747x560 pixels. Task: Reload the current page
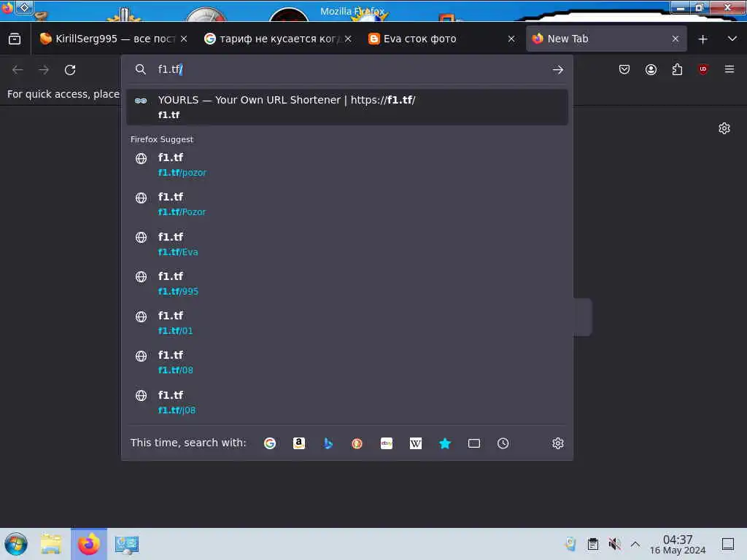pyautogui.click(x=70, y=70)
